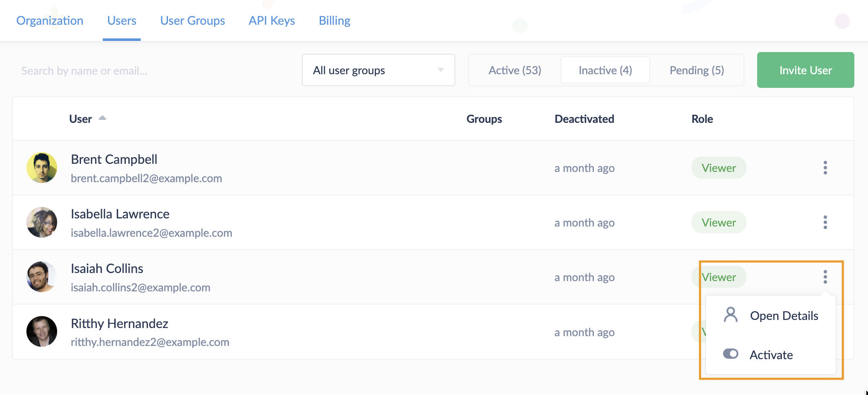
Task: Open the API Keys tab
Action: click(272, 20)
